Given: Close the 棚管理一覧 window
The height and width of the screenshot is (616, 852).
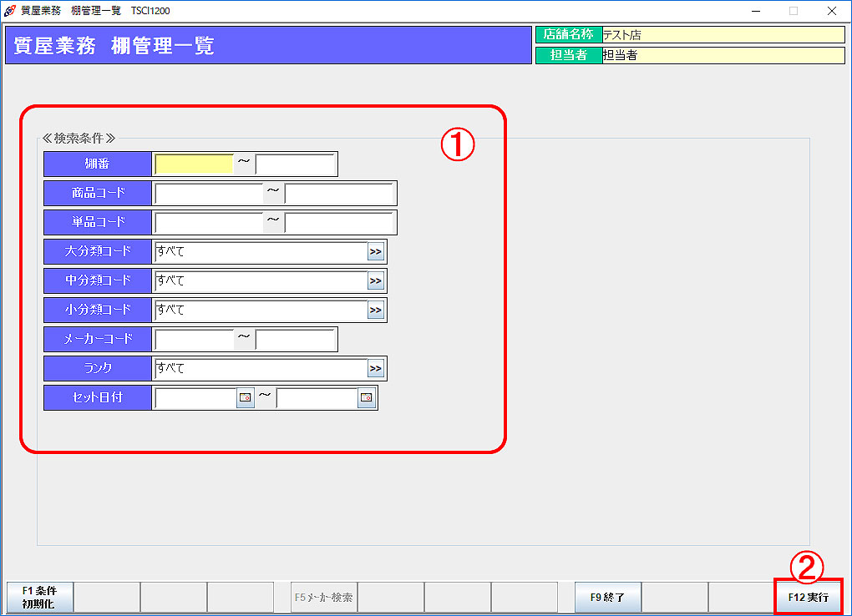Looking at the screenshot, I should (x=832, y=11).
